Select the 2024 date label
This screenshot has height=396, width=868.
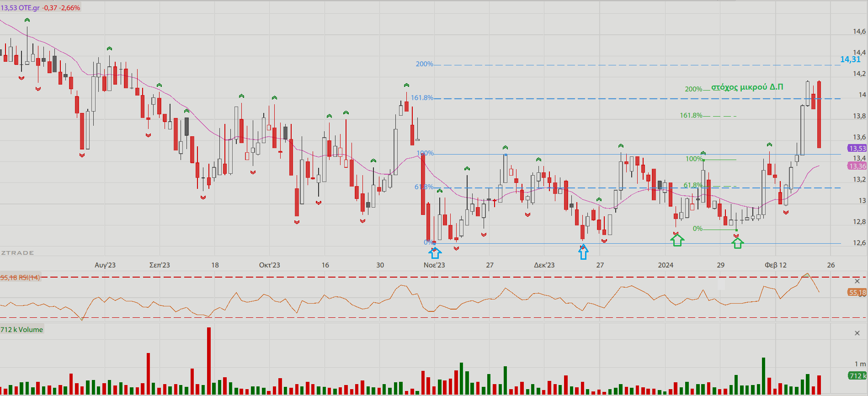pyautogui.click(x=666, y=265)
